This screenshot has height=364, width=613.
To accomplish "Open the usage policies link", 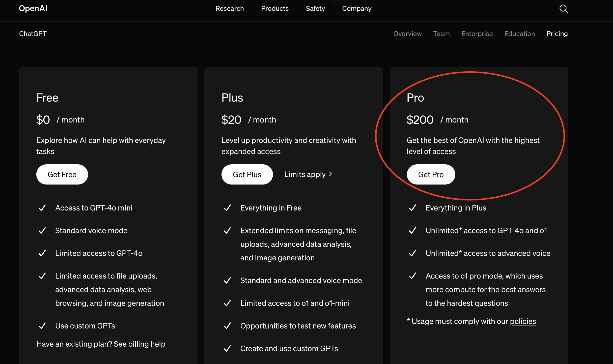I will (x=523, y=321).
